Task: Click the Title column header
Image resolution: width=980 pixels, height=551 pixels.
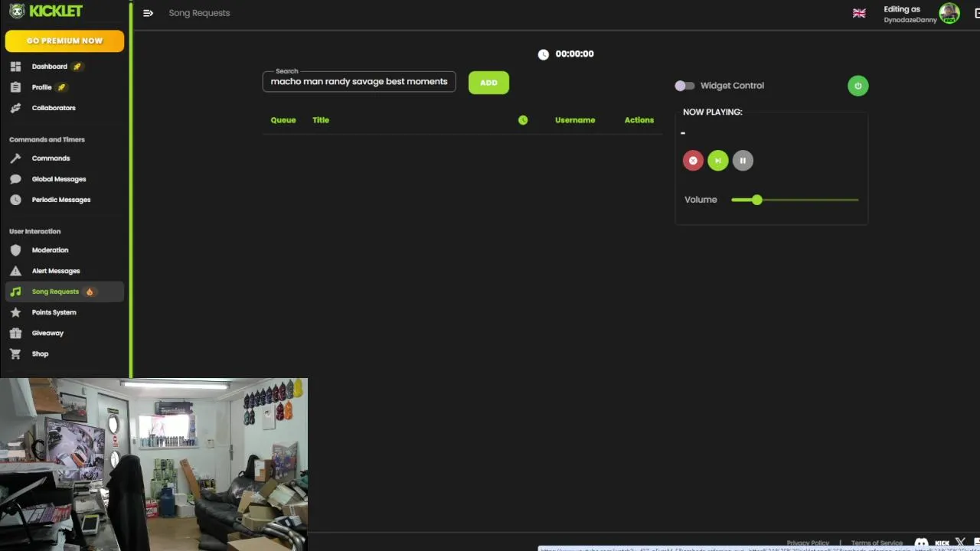Action: tap(321, 120)
